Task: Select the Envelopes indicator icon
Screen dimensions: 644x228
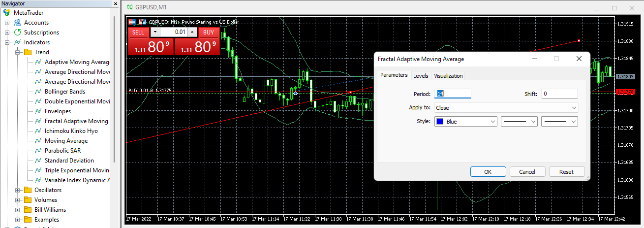Action: point(38,111)
